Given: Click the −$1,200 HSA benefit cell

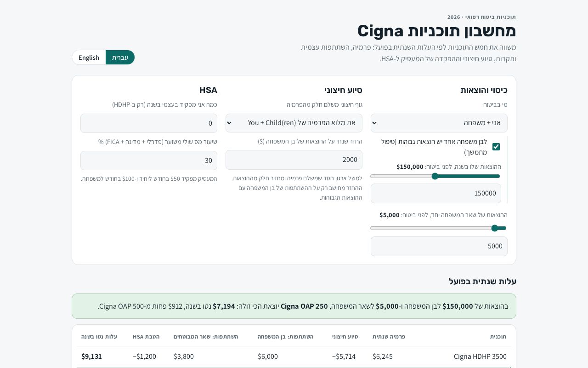Looking at the screenshot, I should 144,356.
